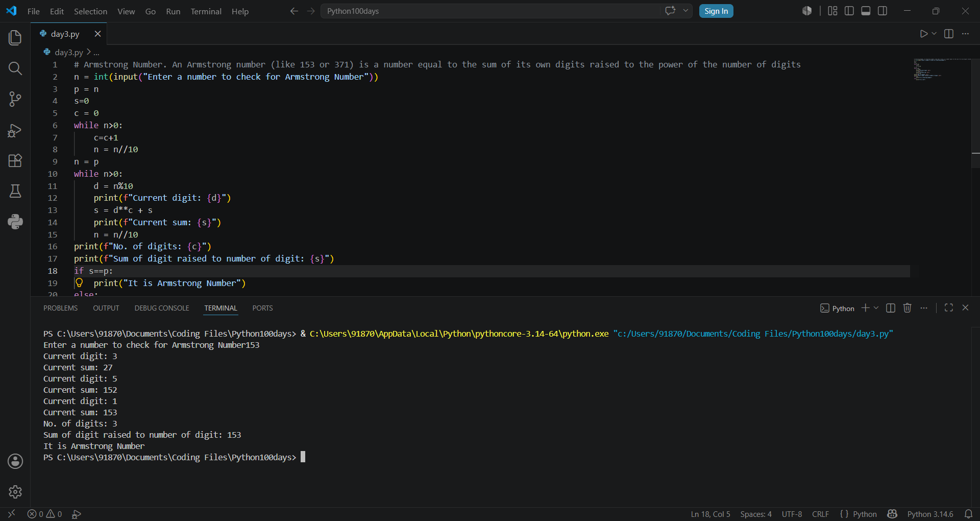The height and width of the screenshot is (521, 980).
Task: Click the Copilot status icon in status bar
Action: tap(892, 514)
